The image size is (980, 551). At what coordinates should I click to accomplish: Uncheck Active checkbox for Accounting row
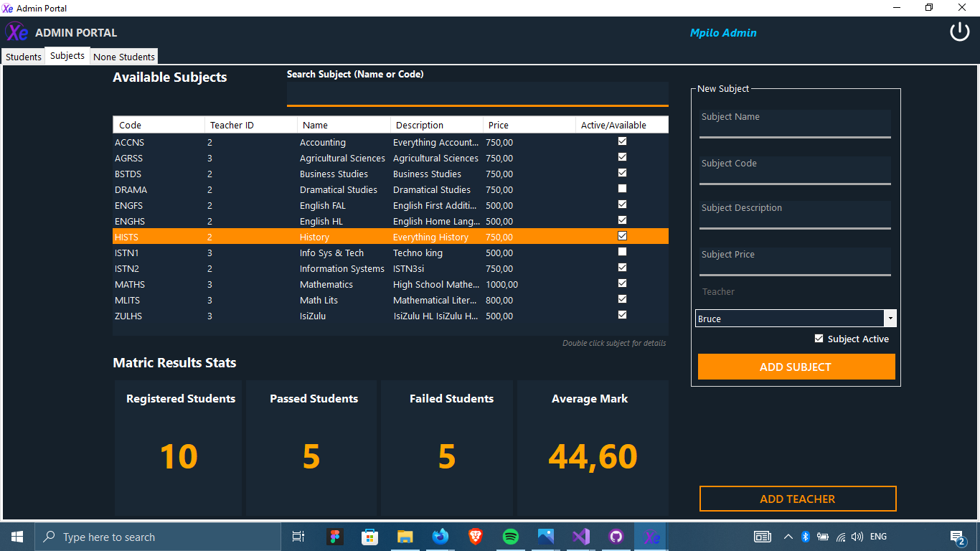point(622,141)
